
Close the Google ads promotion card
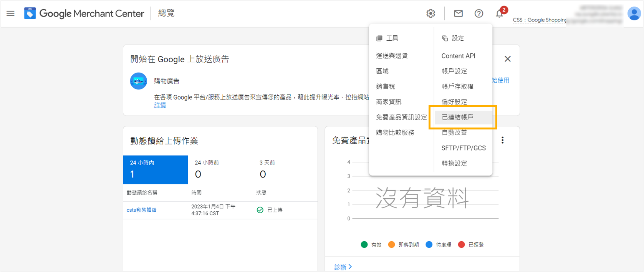point(508,59)
